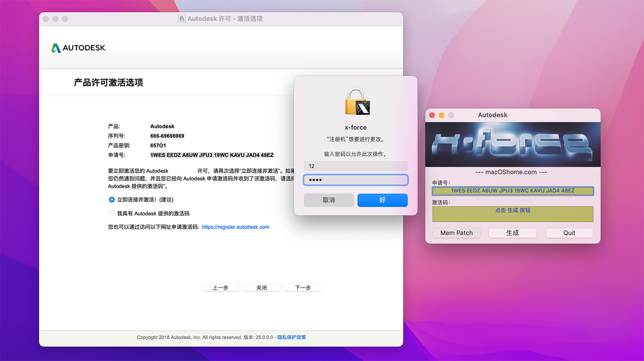Image resolution: width=644 pixels, height=361 pixels.
Task: Click the 申请号 field in the X-Force window
Action: click(513, 191)
